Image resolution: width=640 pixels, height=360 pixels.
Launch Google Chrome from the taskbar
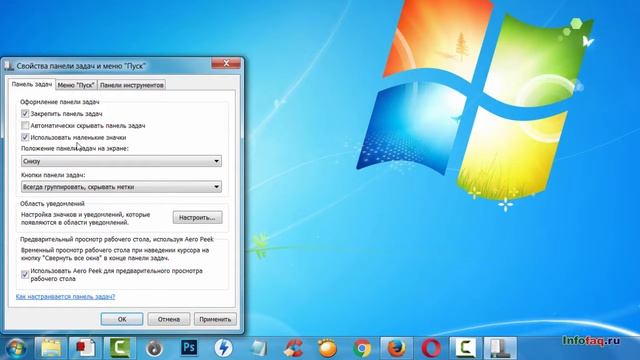coord(362,349)
